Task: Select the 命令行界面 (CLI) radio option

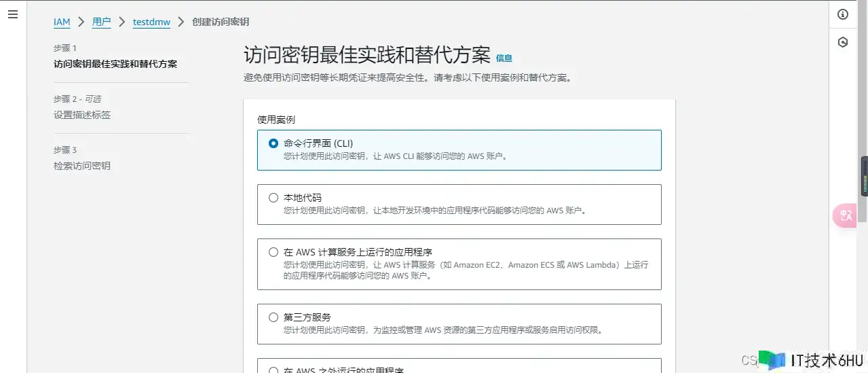Action: (273, 143)
